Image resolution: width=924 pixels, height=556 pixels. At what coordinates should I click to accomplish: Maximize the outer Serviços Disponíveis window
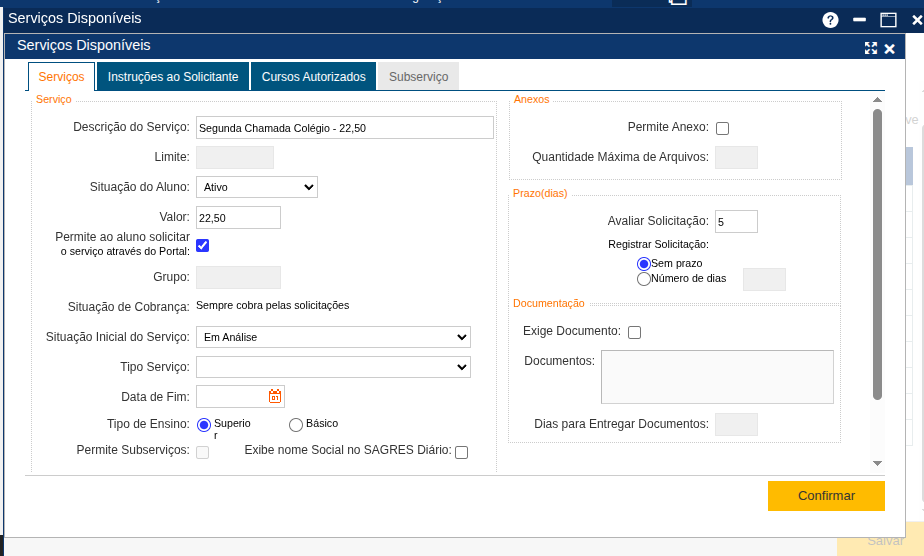pos(887,20)
